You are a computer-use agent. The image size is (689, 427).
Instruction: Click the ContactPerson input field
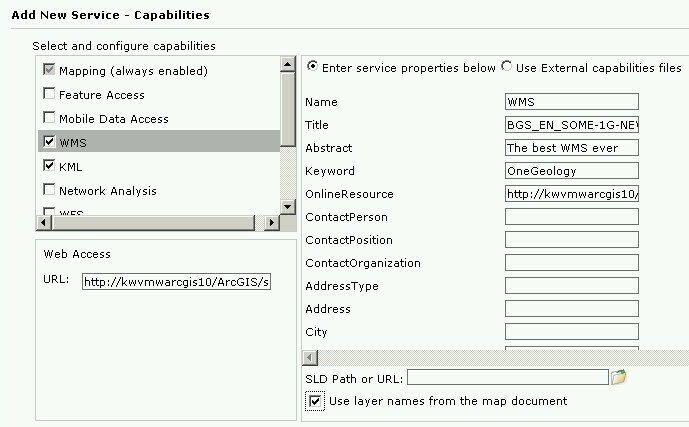[572, 217]
